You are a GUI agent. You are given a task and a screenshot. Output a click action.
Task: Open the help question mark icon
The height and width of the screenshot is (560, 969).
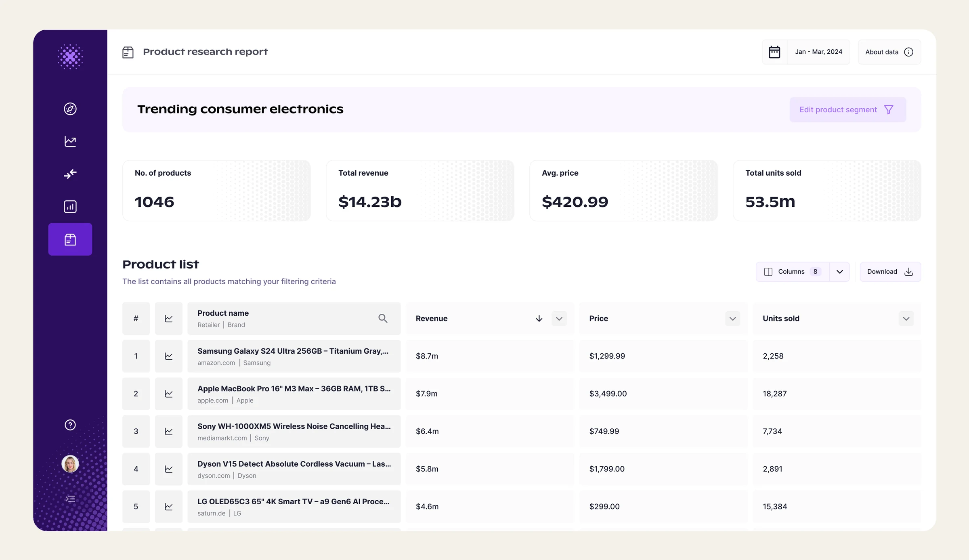70,425
